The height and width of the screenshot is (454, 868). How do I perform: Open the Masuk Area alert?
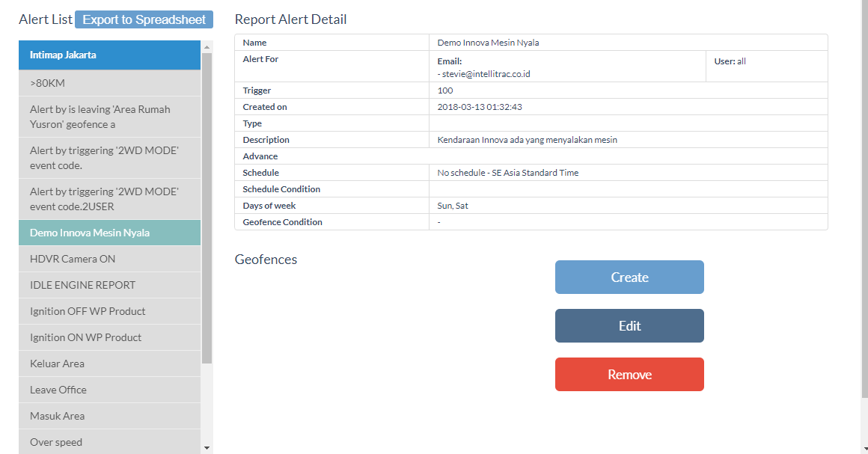coord(109,416)
